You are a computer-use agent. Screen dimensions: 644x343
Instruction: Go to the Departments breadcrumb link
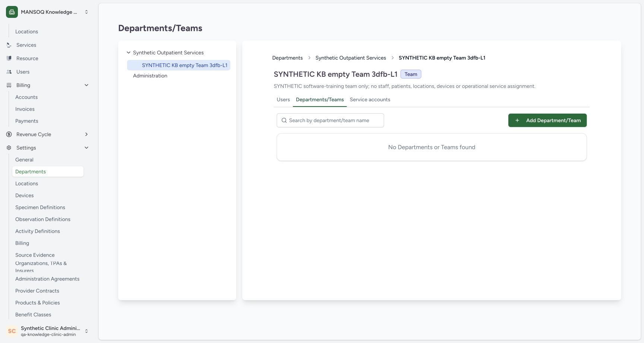(x=287, y=58)
